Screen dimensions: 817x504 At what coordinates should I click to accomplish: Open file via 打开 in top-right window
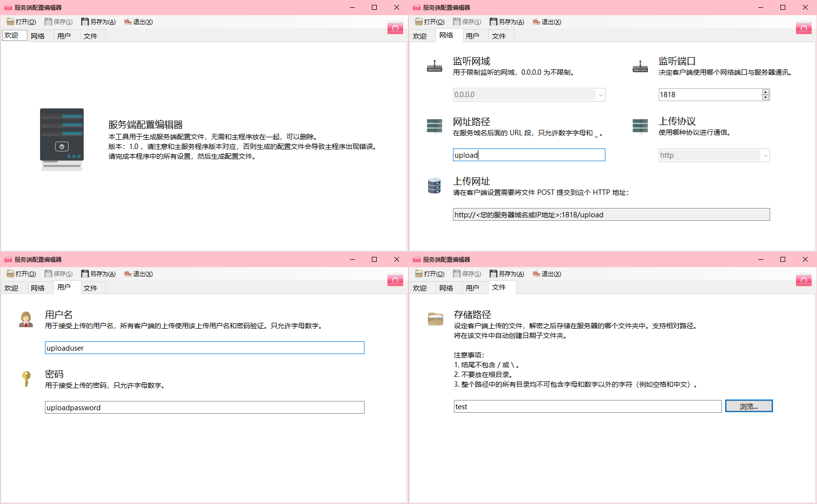click(x=430, y=22)
